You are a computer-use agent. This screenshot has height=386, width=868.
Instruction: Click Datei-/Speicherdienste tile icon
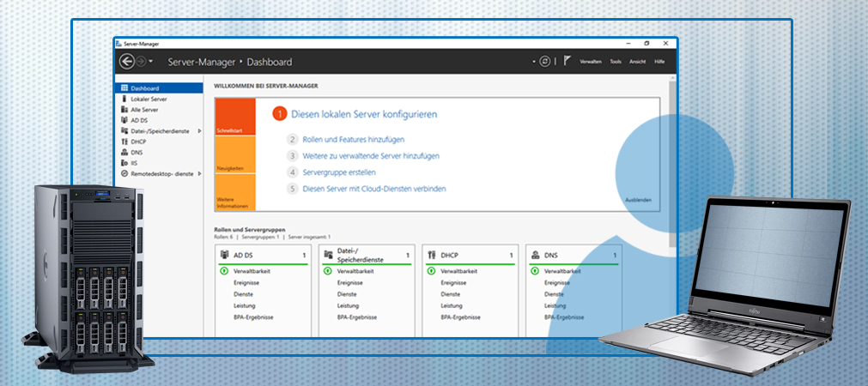click(x=328, y=255)
